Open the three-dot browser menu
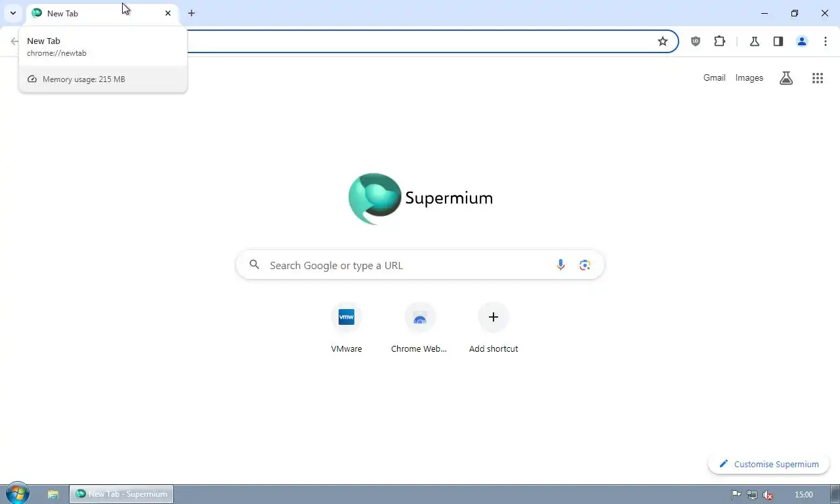This screenshot has width=840, height=504. click(825, 41)
